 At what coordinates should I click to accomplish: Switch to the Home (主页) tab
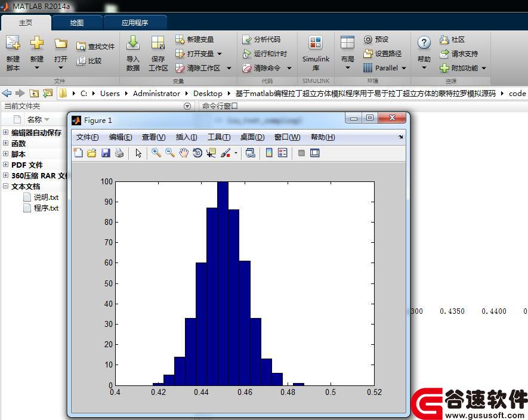click(x=26, y=23)
